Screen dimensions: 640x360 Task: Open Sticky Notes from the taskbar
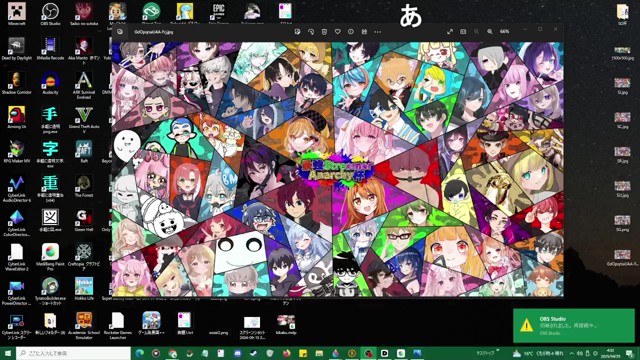[x=303, y=353]
